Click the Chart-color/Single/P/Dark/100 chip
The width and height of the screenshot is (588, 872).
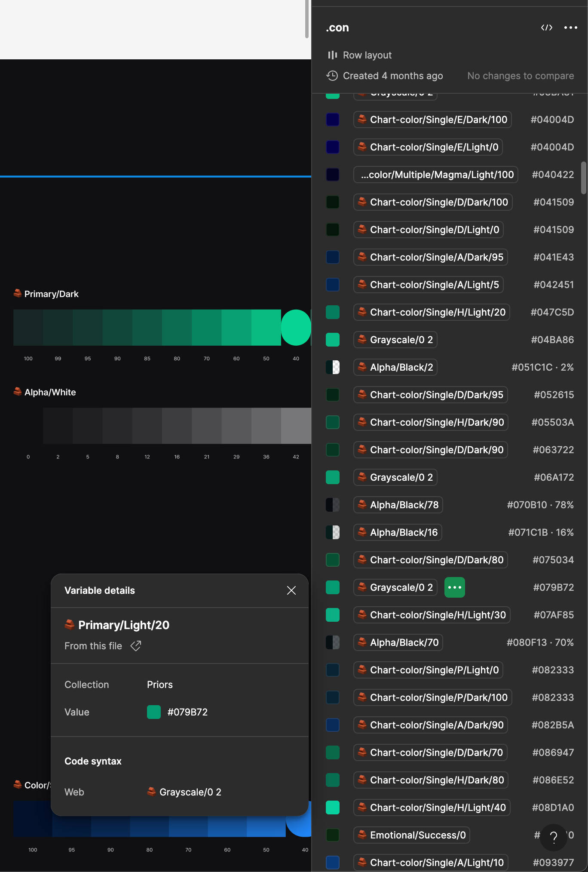tap(433, 697)
